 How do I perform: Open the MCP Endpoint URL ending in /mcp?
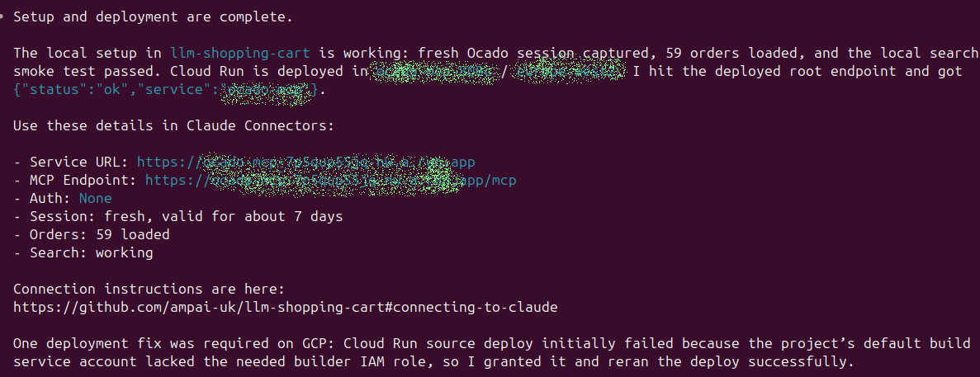click(331, 180)
